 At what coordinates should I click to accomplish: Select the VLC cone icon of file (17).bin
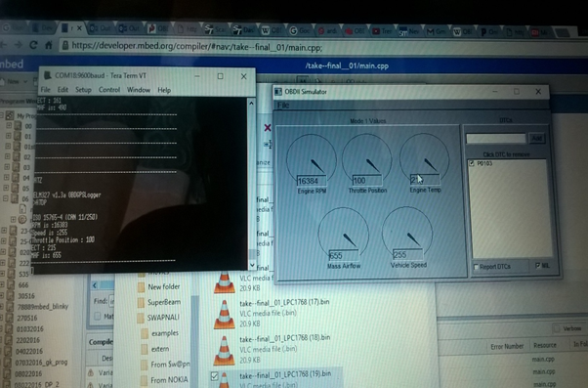[x=225, y=315]
